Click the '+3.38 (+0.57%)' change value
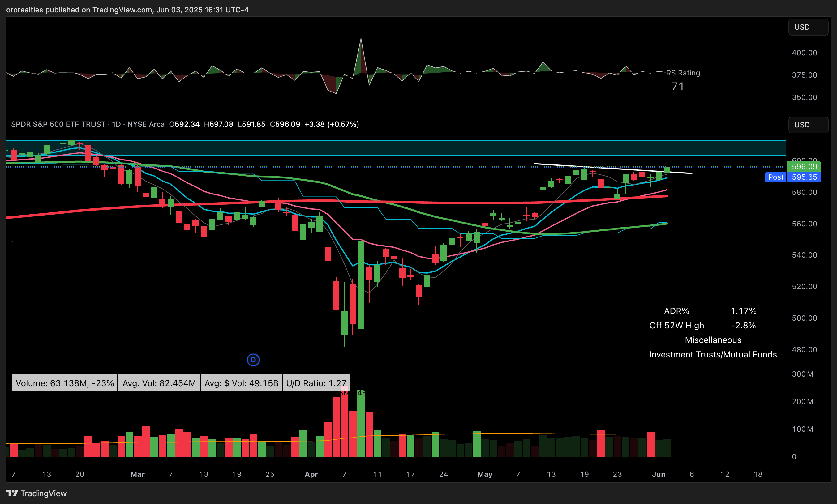Image resolution: width=837 pixels, height=504 pixels. click(332, 124)
